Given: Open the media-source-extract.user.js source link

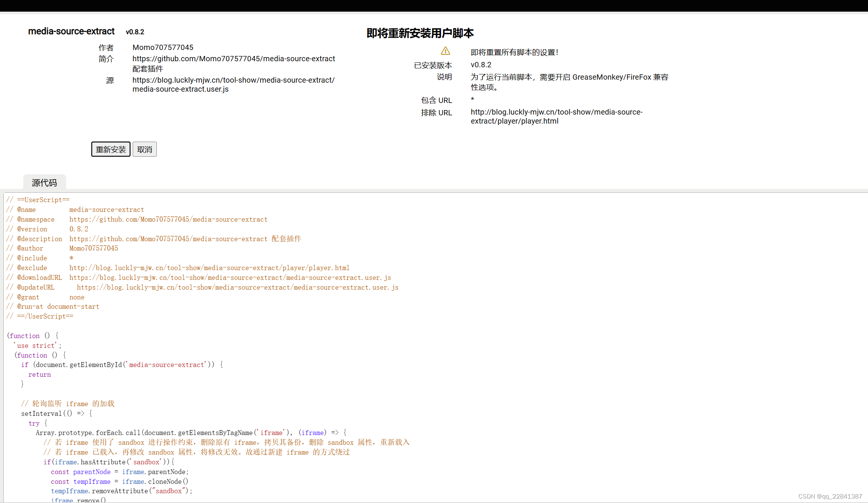Looking at the screenshot, I should (x=233, y=85).
